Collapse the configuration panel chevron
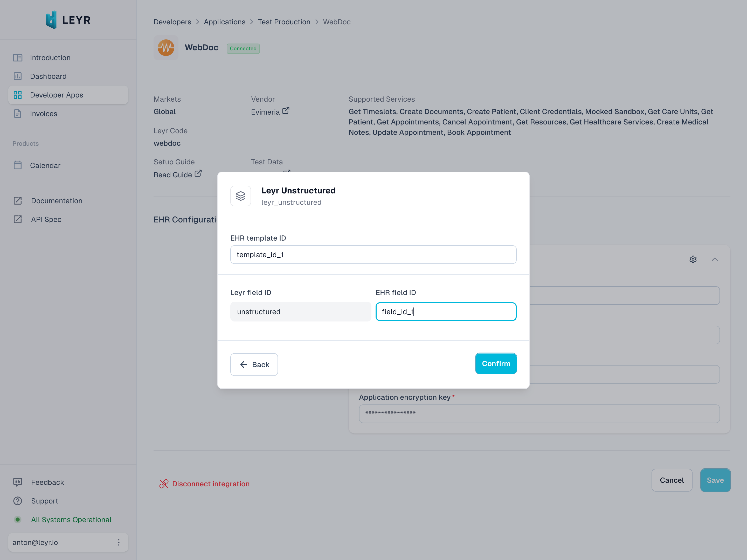Image resolution: width=747 pixels, height=560 pixels. point(715,259)
